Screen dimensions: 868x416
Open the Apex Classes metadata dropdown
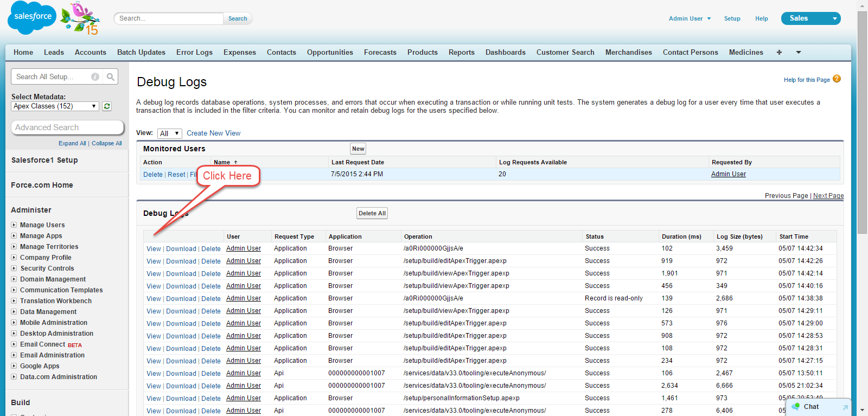[x=55, y=106]
